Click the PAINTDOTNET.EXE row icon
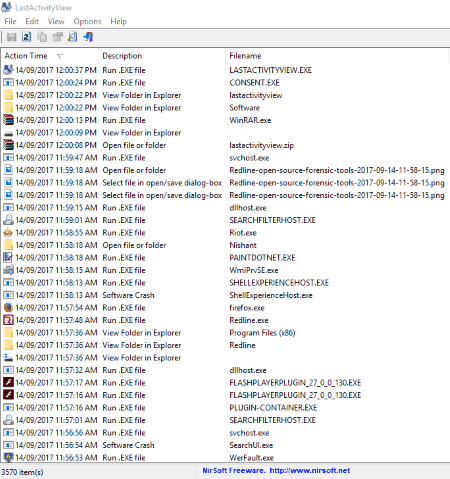This screenshot has height=479, width=450. tap(8, 258)
